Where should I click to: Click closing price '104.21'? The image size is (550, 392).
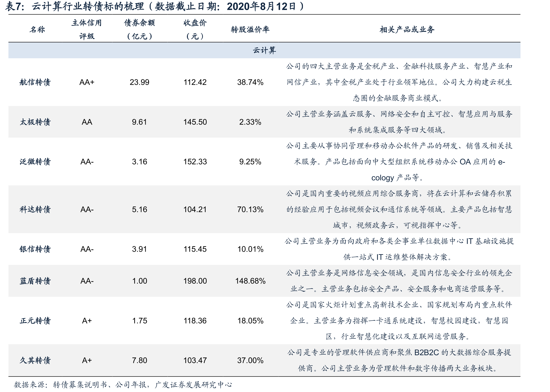point(195,209)
